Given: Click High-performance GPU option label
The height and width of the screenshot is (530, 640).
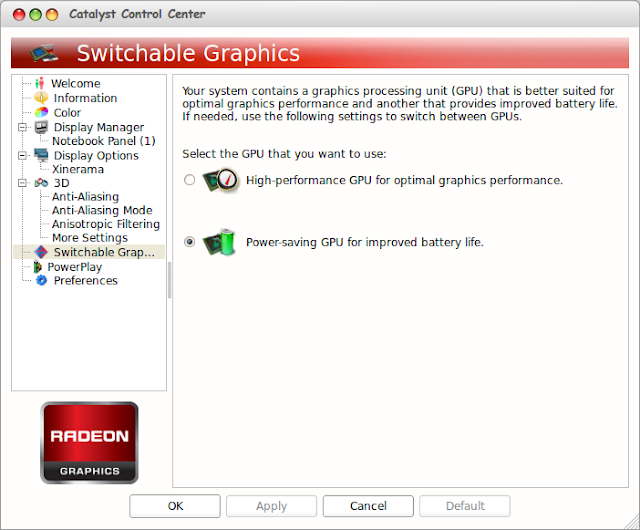Looking at the screenshot, I should pos(404,180).
